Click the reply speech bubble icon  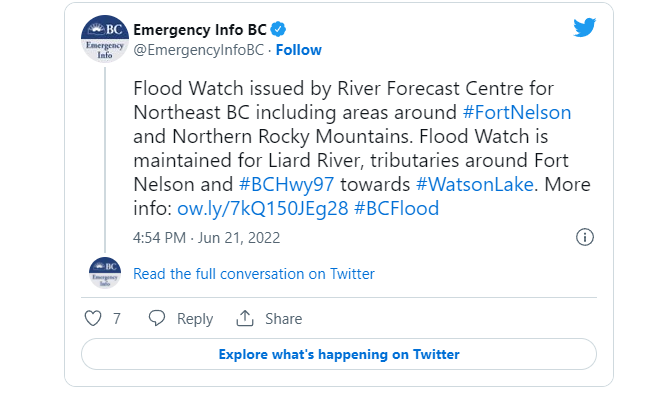coord(157,318)
